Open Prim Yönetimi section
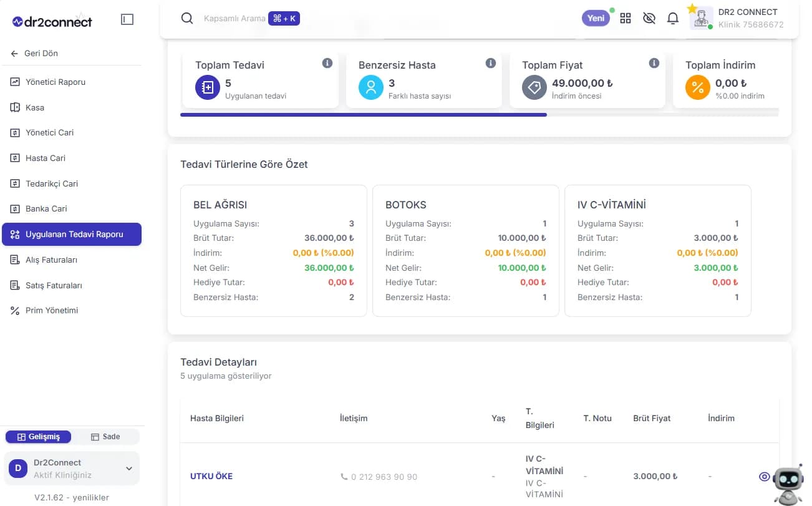Screen dimensions: 812x506 pos(72,310)
